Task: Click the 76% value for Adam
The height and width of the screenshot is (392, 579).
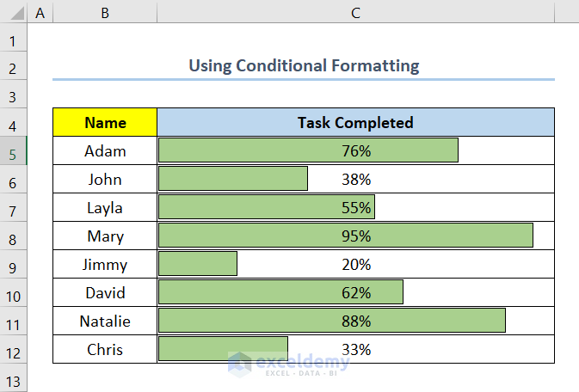Action: (355, 150)
